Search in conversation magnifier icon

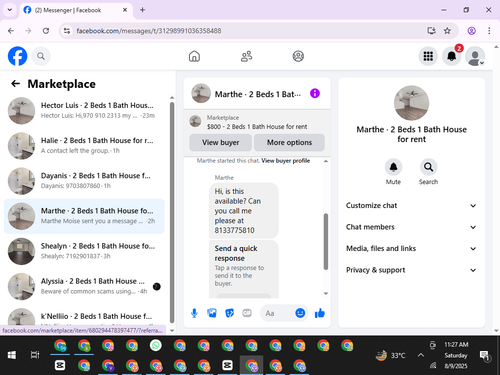(428, 167)
